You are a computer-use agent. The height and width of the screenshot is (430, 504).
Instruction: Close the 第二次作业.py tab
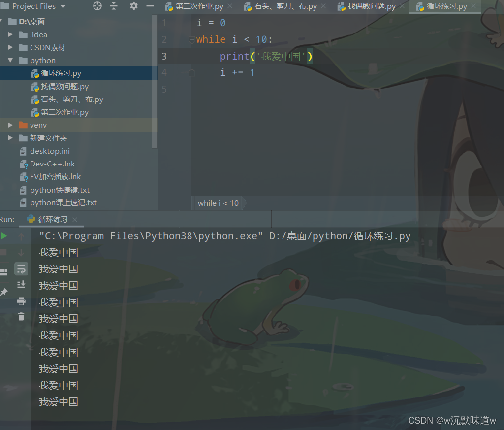[230, 6]
